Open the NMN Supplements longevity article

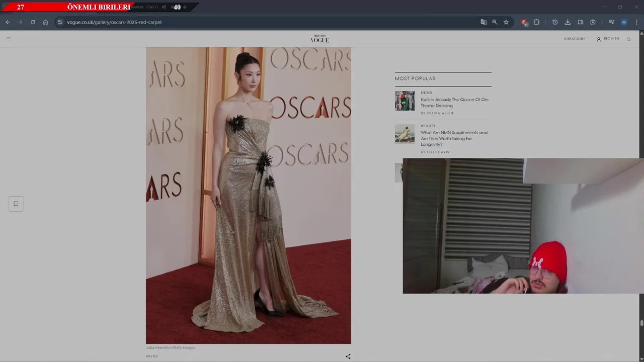(x=454, y=138)
